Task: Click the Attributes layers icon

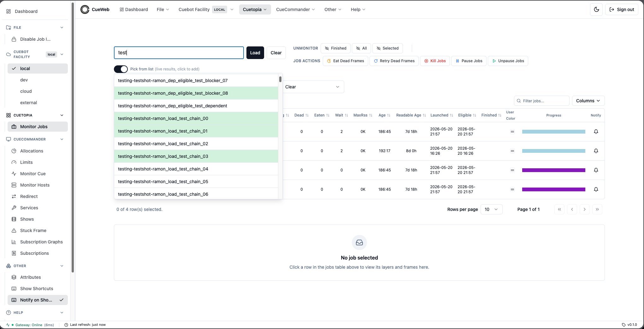Action: point(14,277)
